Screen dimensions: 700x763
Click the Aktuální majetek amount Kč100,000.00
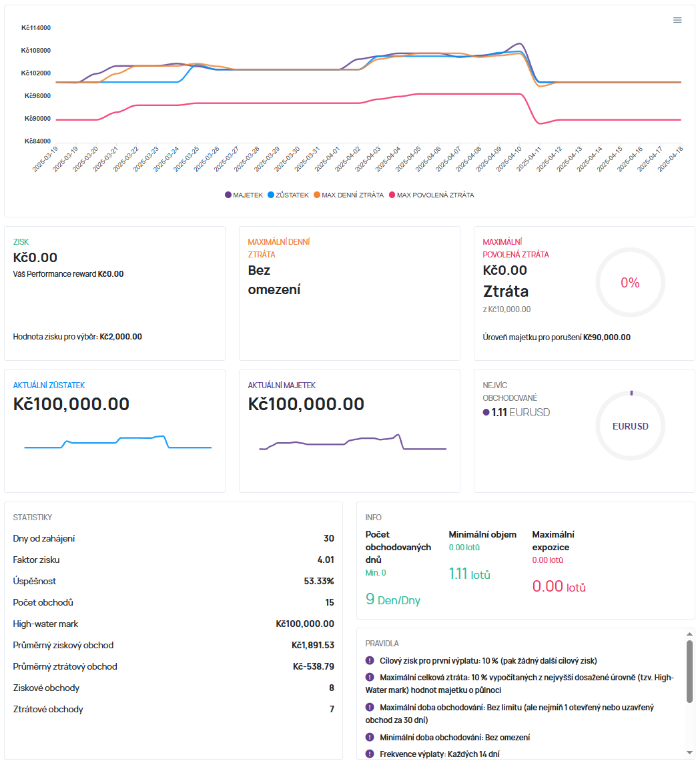(306, 404)
